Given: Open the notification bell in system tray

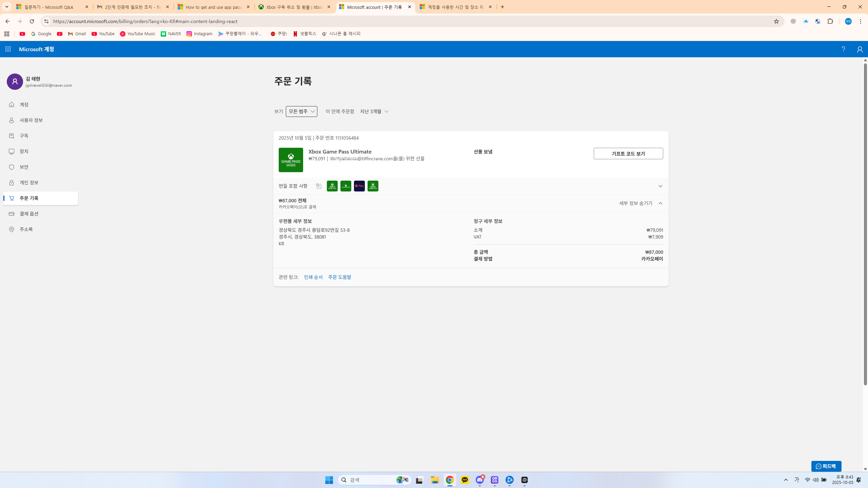Looking at the screenshot, I should point(859,480).
